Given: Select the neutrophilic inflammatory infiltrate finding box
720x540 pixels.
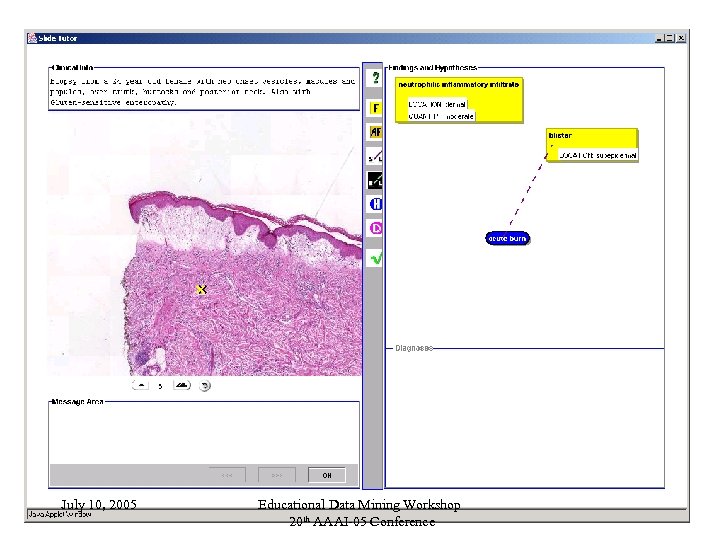Looking at the screenshot, I should (459, 100).
